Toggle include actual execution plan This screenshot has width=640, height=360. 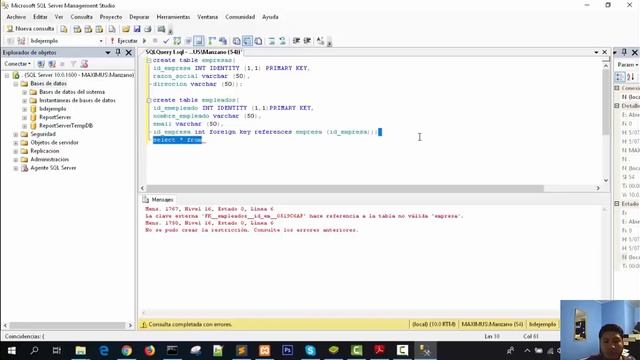pyautogui.click(x=212, y=41)
